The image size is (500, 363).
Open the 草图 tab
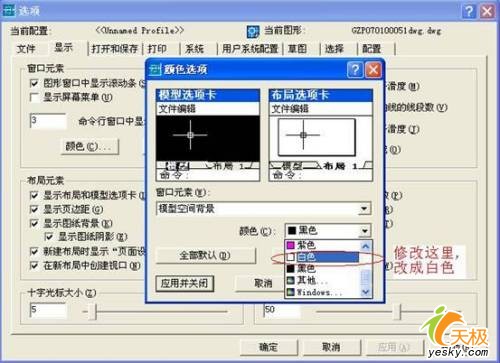point(297,49)
